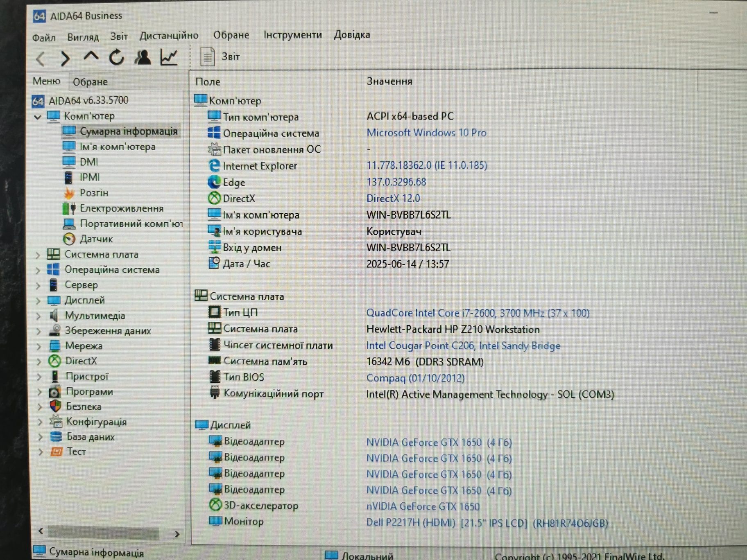The image size is (747, 560).
Task: Expand the Операційна система tree node
Action: point(38,271)
